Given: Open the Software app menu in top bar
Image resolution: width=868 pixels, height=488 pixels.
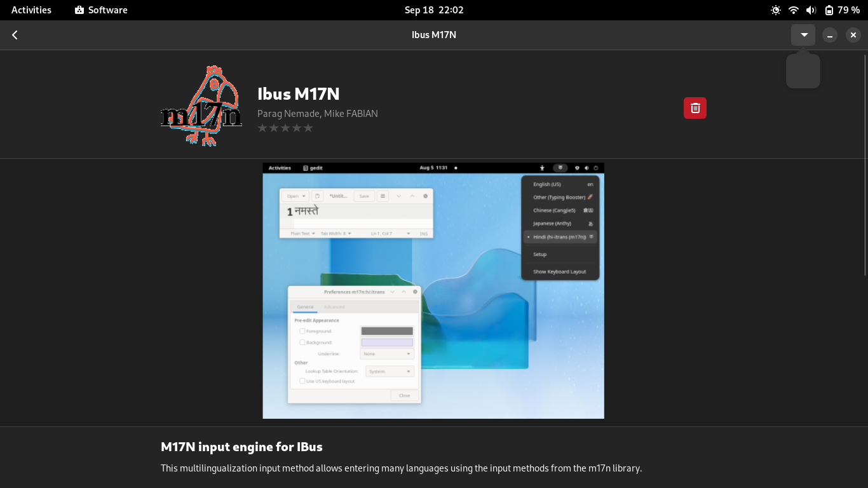Looking at the screenshot, I should pyautogui.click(x=101, y=10).
